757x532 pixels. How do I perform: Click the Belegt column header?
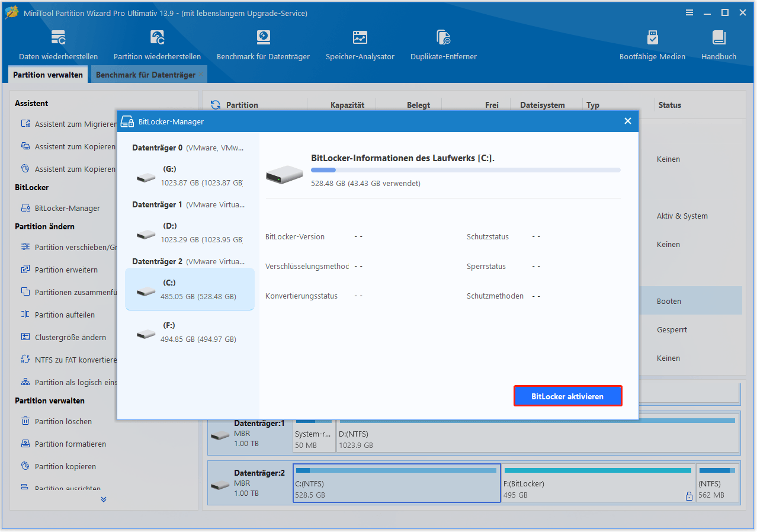coord(418,105)
